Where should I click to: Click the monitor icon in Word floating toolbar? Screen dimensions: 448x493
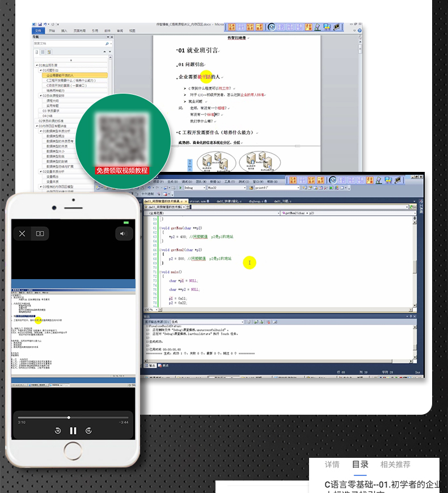[327, 27]
